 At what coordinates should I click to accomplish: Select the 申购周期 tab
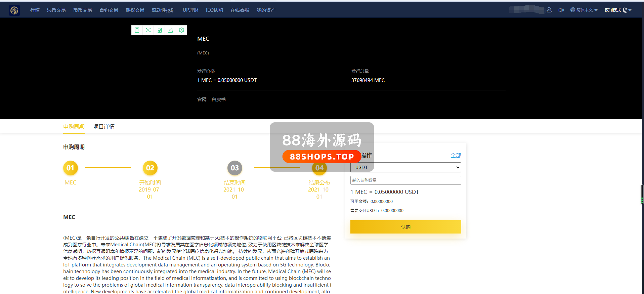[x=74, y=127]
